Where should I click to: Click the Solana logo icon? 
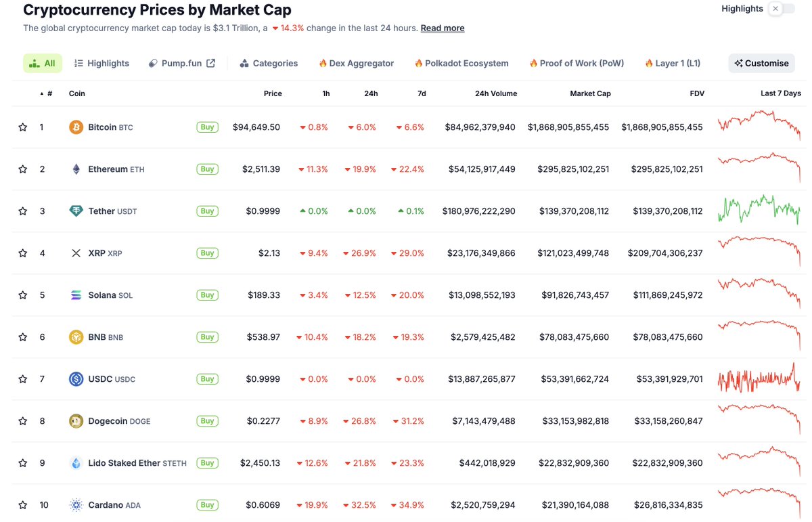point(76,295)
